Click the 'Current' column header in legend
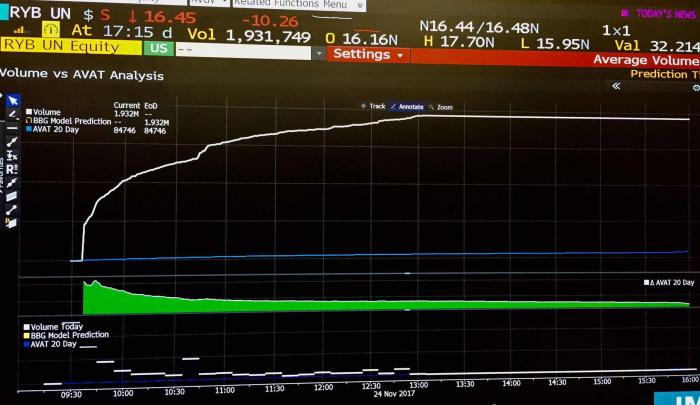This screenshot has height=405, width=700. (x=126, y=105)
